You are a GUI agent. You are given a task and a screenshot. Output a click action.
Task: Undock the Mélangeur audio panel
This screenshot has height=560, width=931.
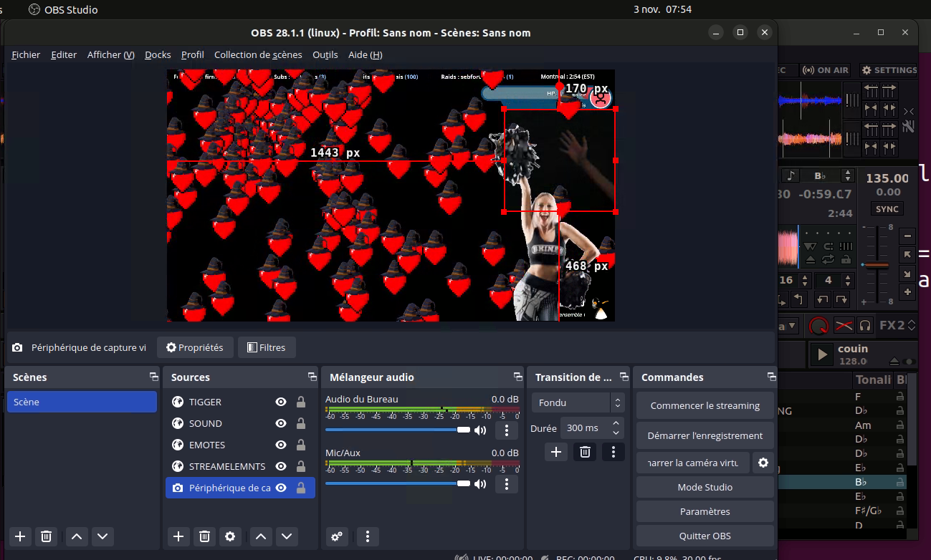tap(518, 377)
